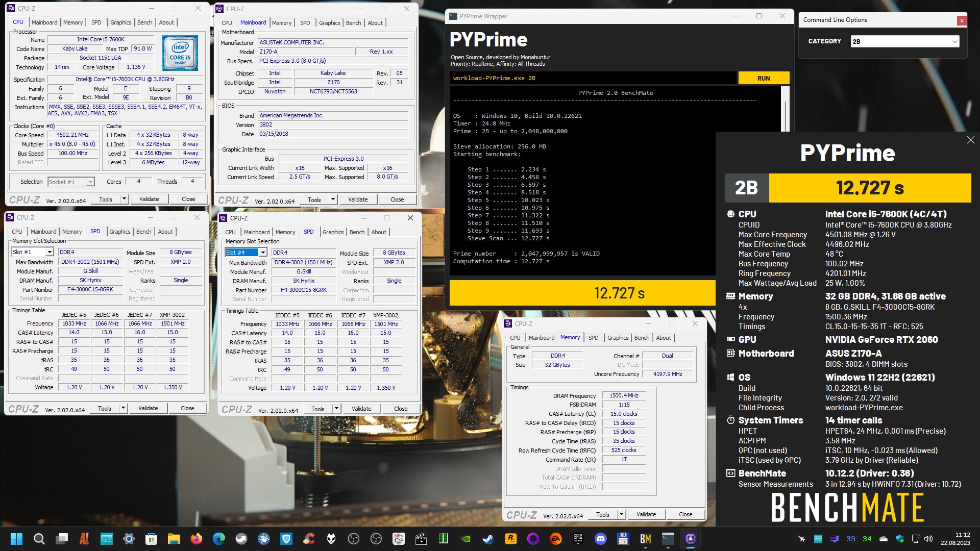Click Validate in Slot #4 CPU-Z window
This screenshot has width=980, height=551.
361,409
